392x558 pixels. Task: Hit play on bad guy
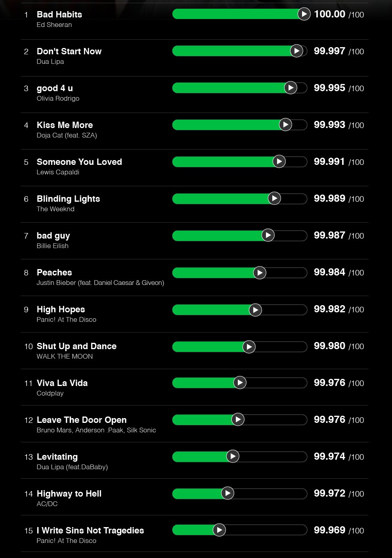pos(268,235)
